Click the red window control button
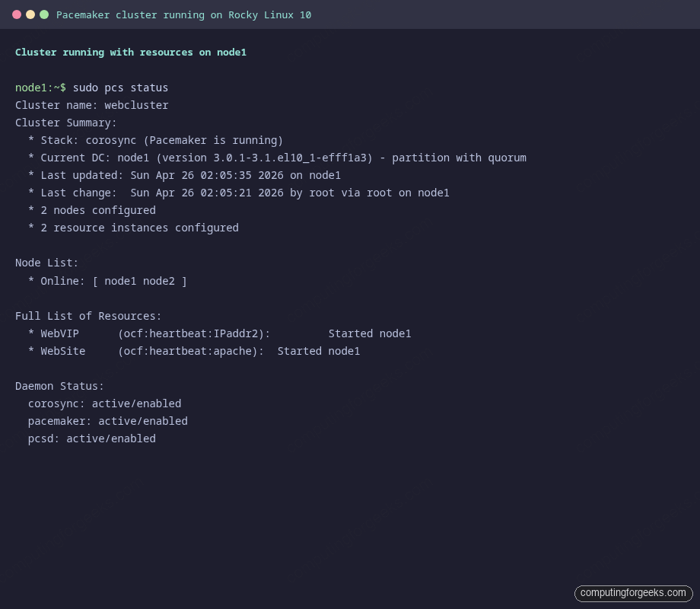The width and height of the screenshot is (700, 609). click(17, 14)
